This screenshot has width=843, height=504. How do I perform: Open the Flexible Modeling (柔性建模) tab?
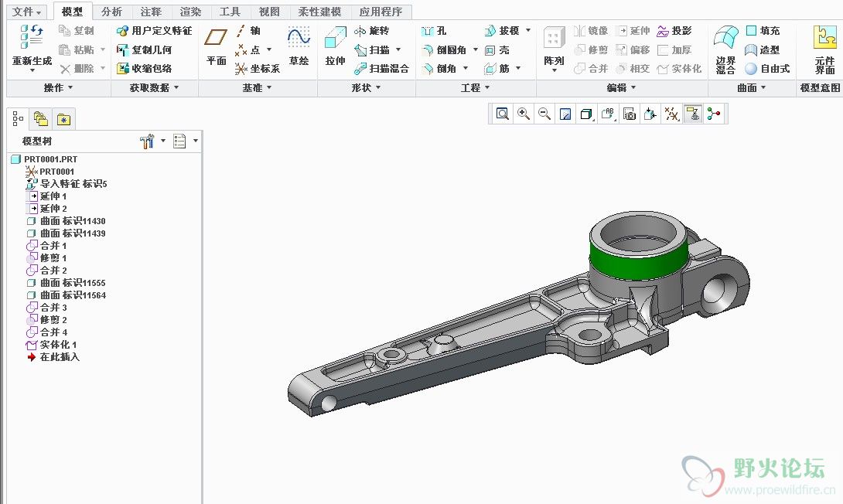click(x=319, y=12)
